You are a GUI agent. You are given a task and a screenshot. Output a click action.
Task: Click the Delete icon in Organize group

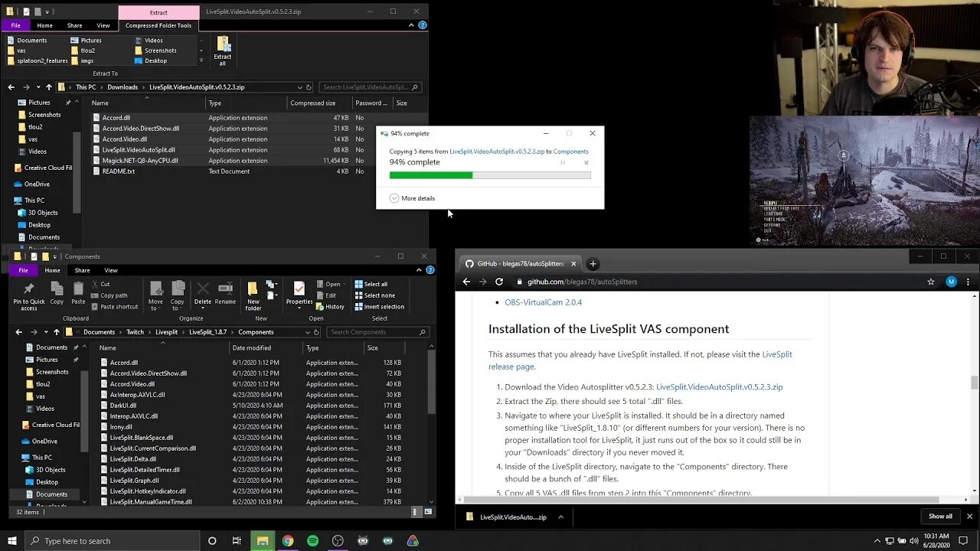tap(203, 293)
